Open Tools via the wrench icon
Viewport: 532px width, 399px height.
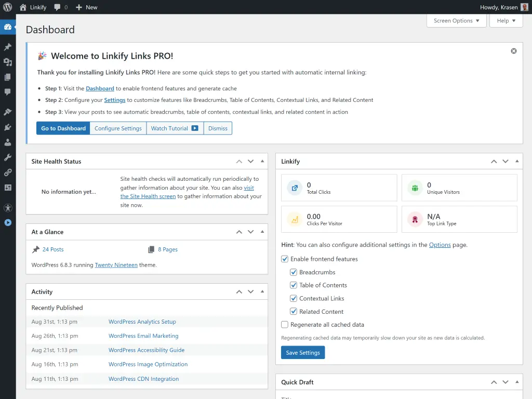click(x=7, y=157)
